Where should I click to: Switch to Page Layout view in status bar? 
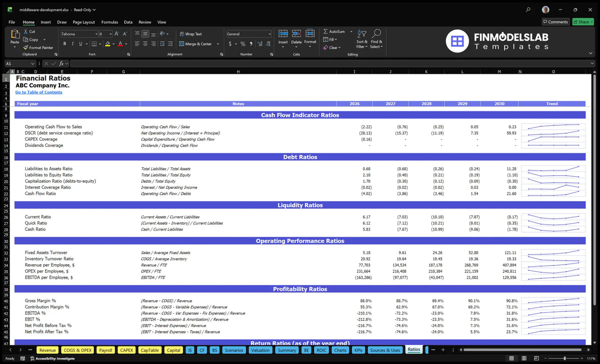point(523,359)
